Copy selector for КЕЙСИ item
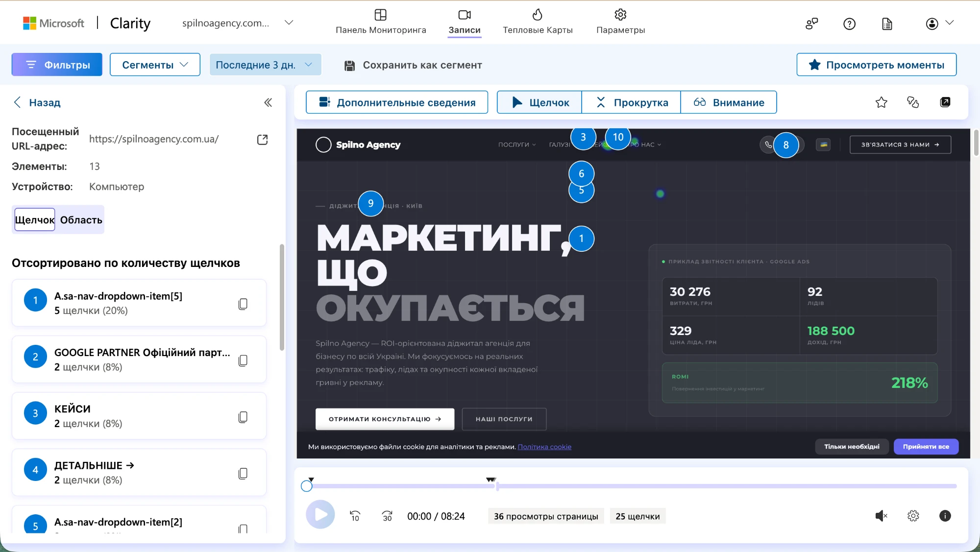Screen dimensions: 980x552 [x=243, y=417]
